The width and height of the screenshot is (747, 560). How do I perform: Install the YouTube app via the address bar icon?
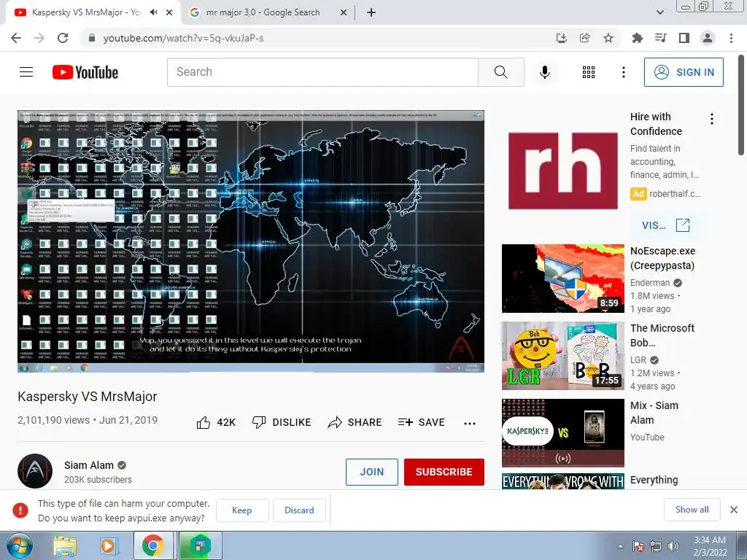pyautogui.click(x=562, y=38)
